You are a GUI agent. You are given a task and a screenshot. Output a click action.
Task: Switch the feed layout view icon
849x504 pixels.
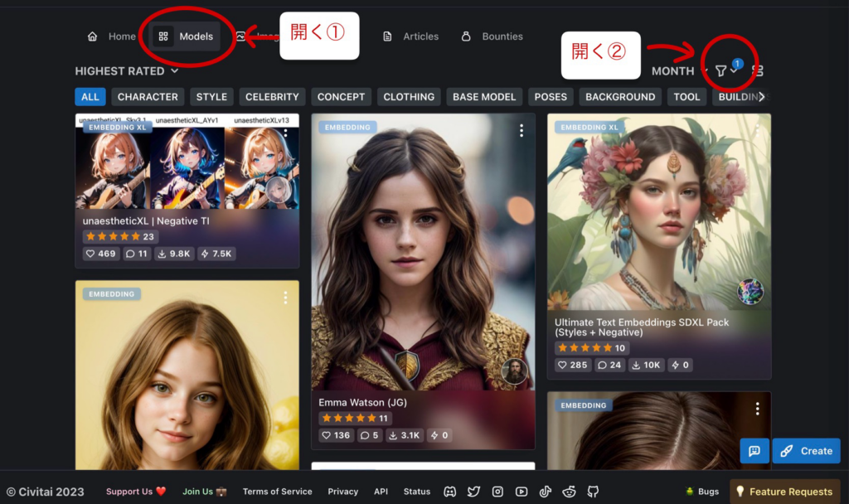(x=757, y=71)
